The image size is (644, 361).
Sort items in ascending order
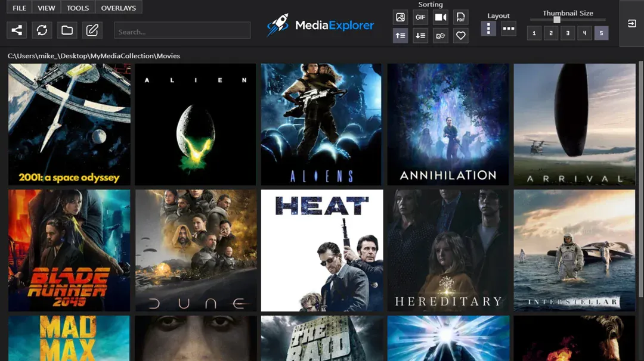pyautogui.click(x=400, y=36)
